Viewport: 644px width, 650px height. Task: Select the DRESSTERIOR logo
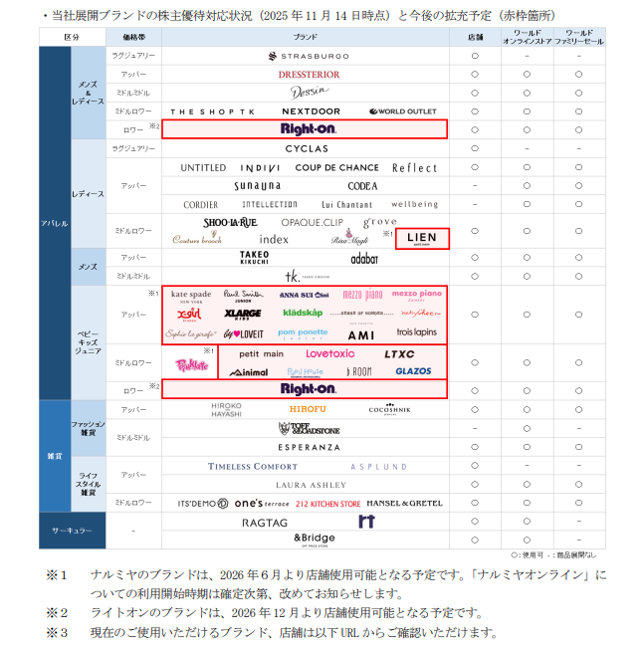(x=309, y=74)
